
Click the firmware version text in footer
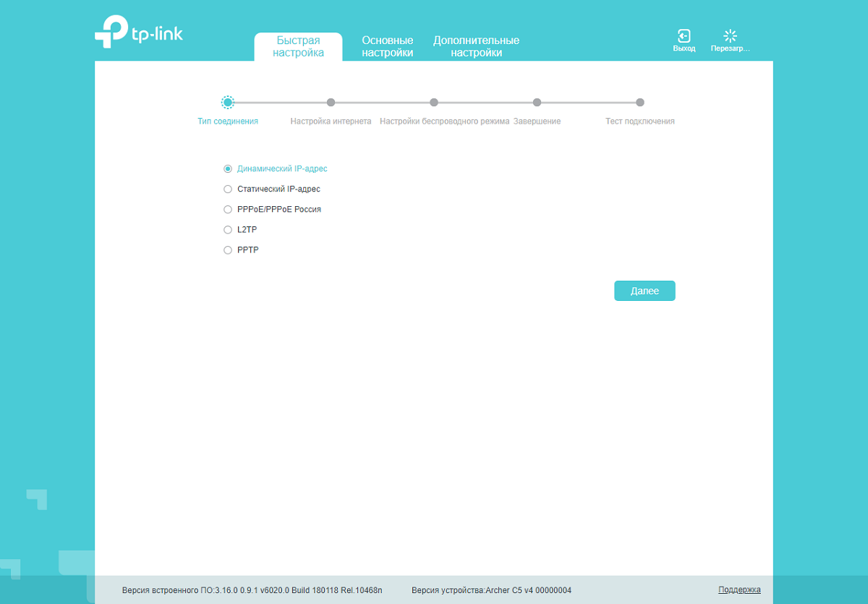click(252, 590)
